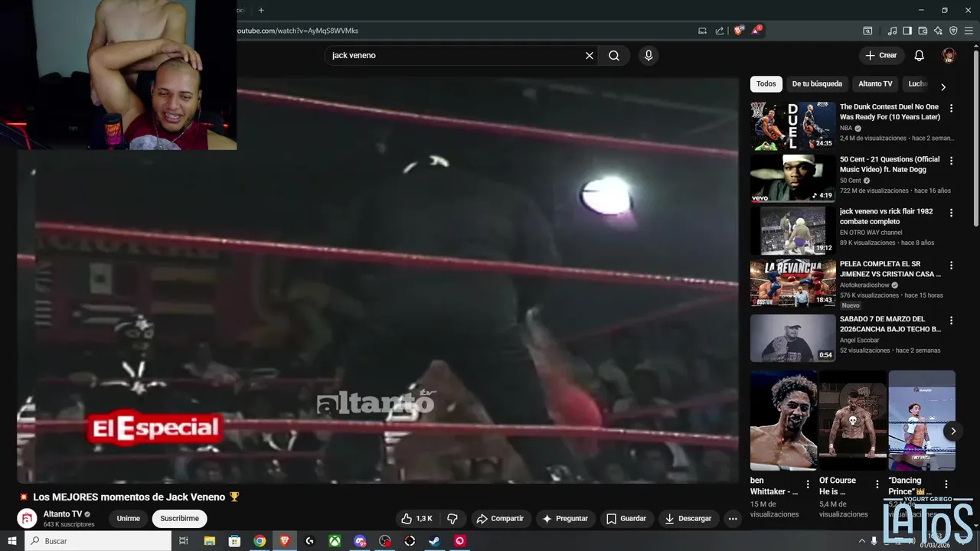The width and height of the screenshot is (980, 551).
Task: Open a new browser tab with plus
Action: point(261,10)
